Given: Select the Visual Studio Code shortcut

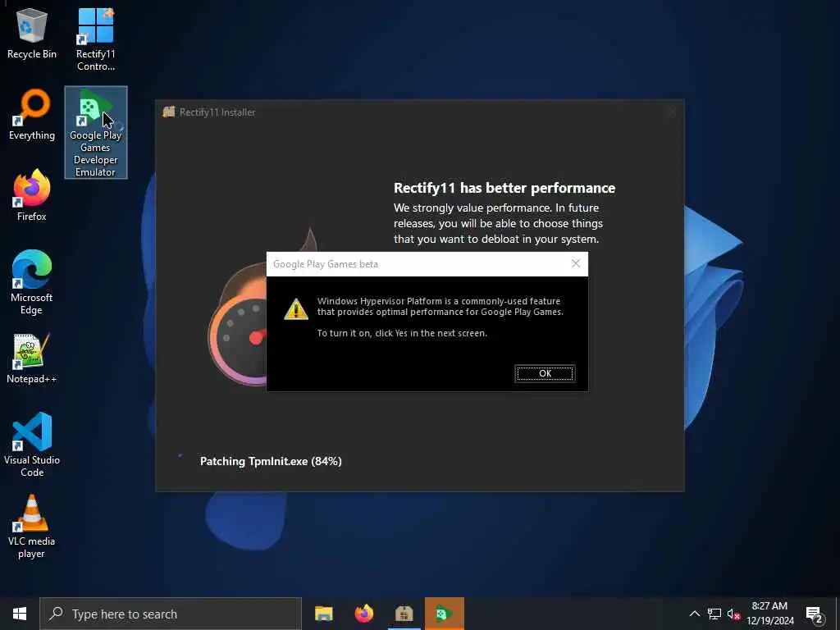Looking at the screenshot, I should [32, 445].
